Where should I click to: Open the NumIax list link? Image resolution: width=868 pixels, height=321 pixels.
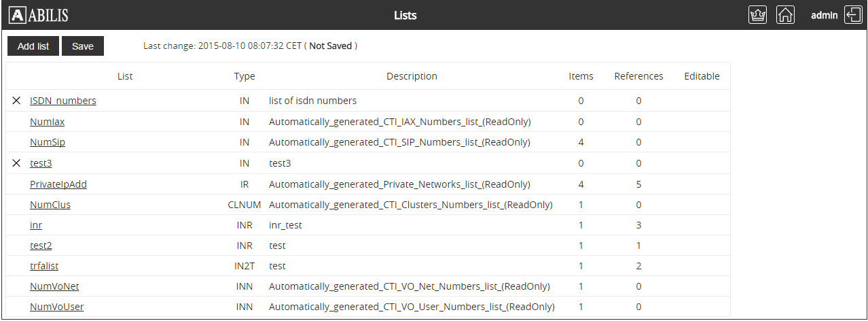click(47, 122)
